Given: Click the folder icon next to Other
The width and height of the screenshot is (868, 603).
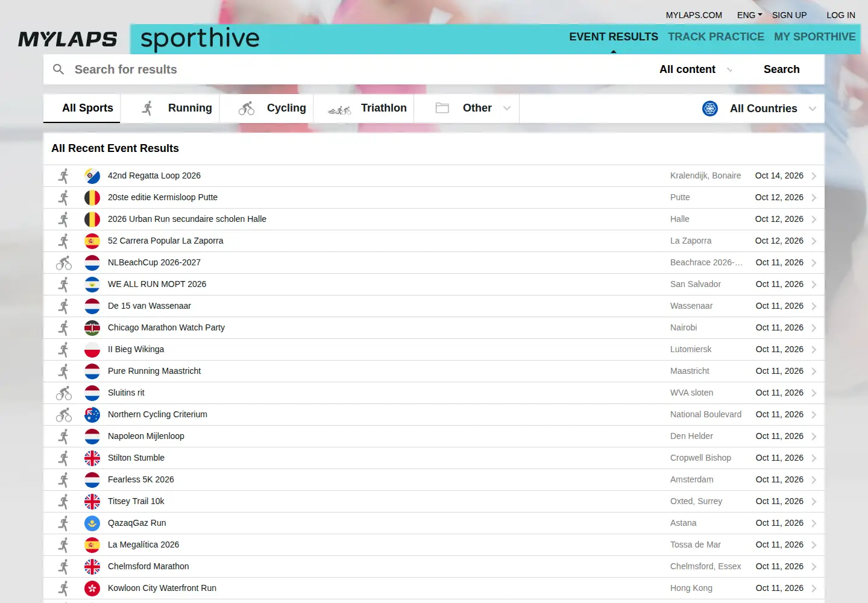Looking at the screenshot, I should tap(442, 108).
